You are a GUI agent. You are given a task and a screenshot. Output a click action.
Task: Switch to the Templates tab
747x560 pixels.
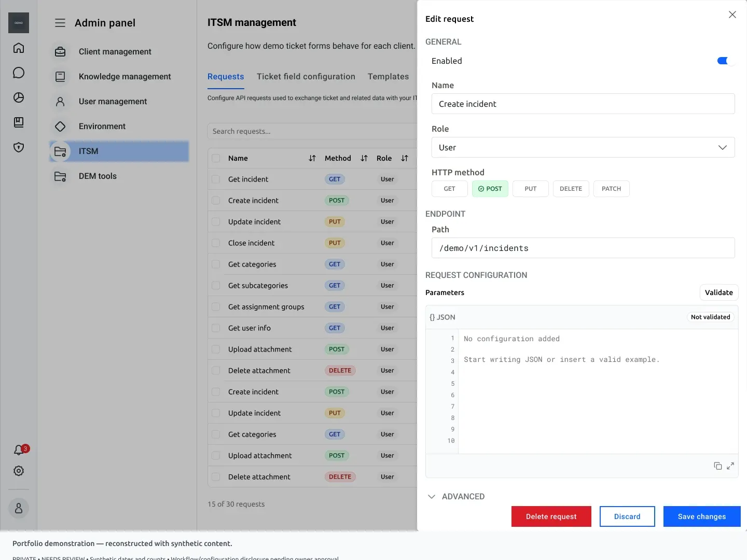388,77
